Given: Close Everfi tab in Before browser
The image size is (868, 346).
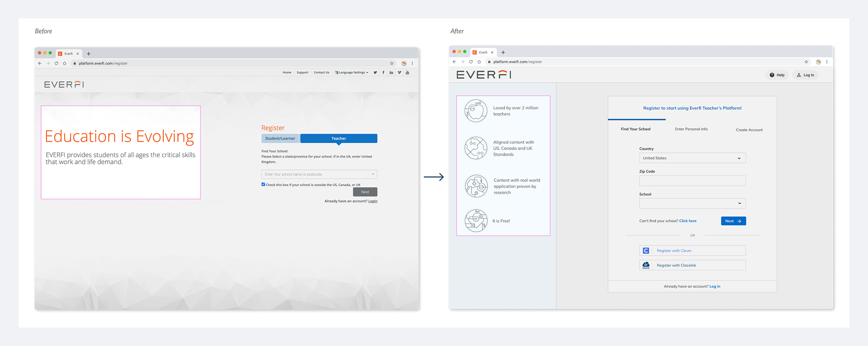Looking at the screenshot, I should point(78,54).
